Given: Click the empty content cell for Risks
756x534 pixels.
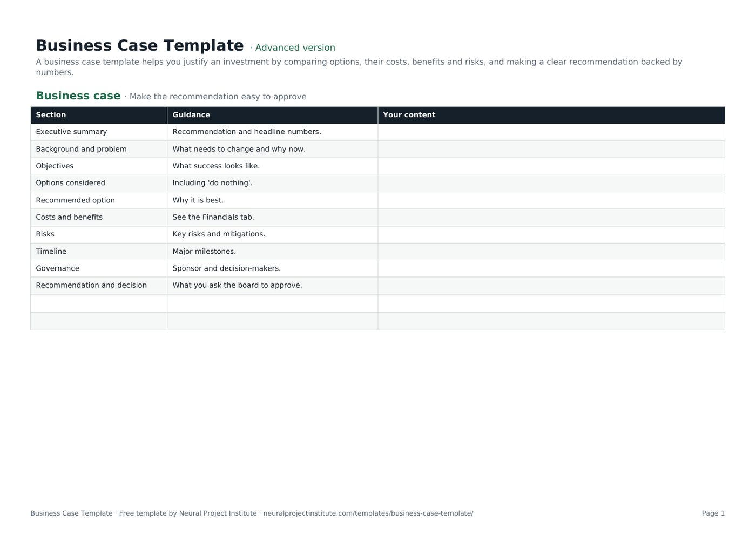Looking at the screenshot, I should [x=551, y=234].
